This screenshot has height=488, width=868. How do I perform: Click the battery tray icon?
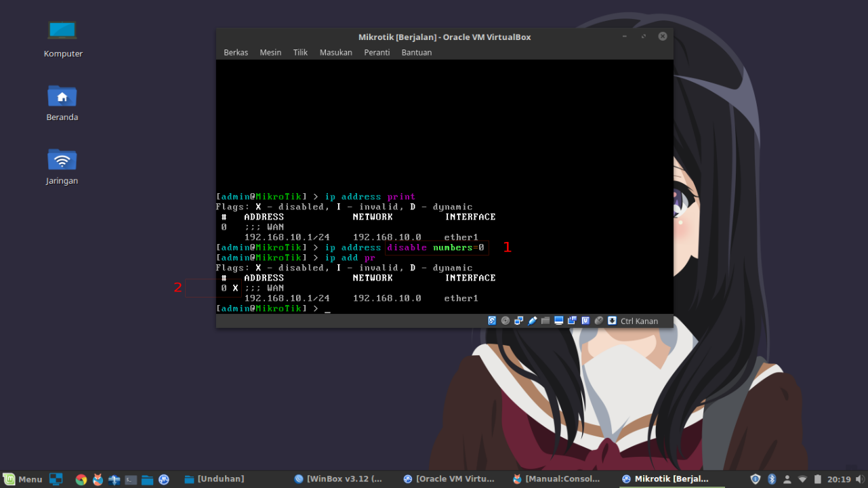coord(818,479)
